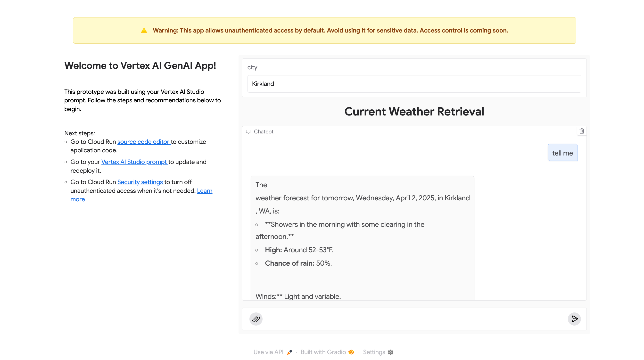Click the yellow warning triangle icon
644x360 pixels.
[144, 31]
